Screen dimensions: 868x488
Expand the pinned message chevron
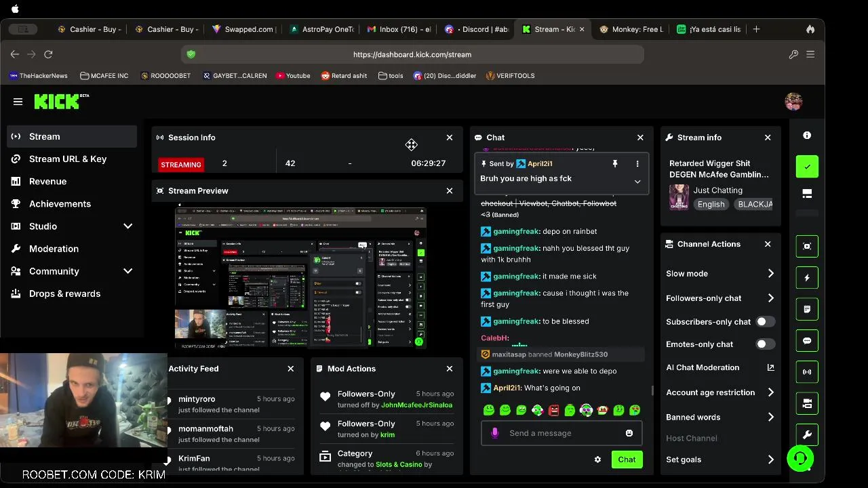637,182
